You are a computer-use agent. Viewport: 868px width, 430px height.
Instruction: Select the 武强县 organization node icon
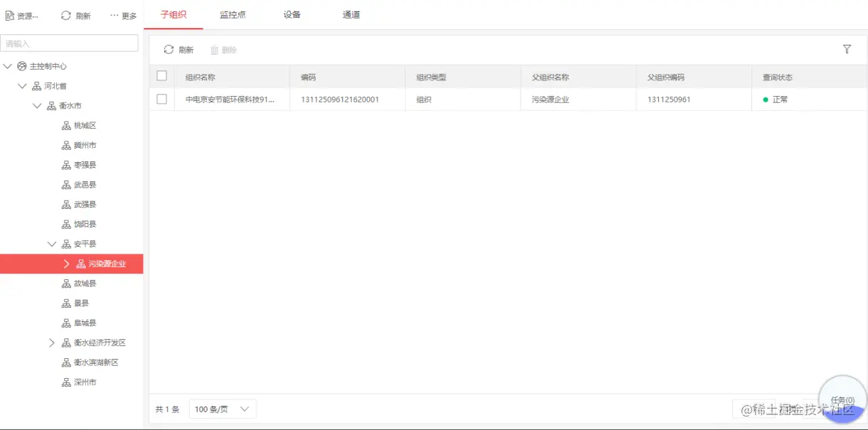pyautogui.click(x=67, y=205)
